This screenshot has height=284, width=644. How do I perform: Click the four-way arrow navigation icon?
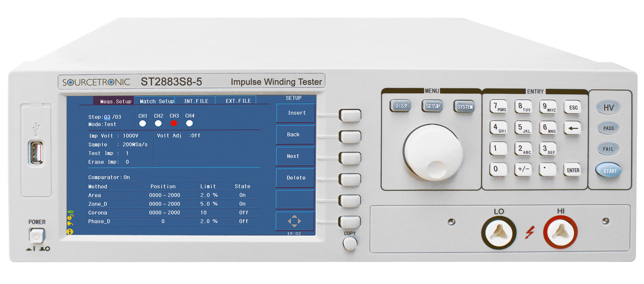click(x=294, y=221)
